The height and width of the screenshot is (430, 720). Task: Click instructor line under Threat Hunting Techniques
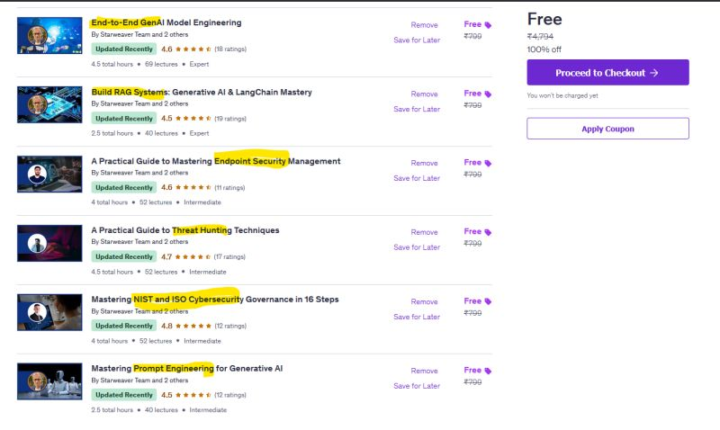(140, 242)
